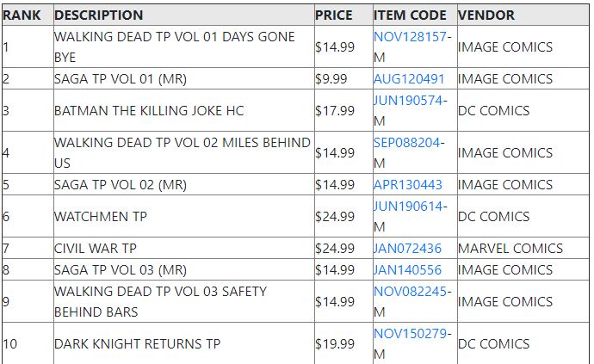Open JAN140556 item code link
The height and width of the screenshot is (364, 594).
(407, 269)
